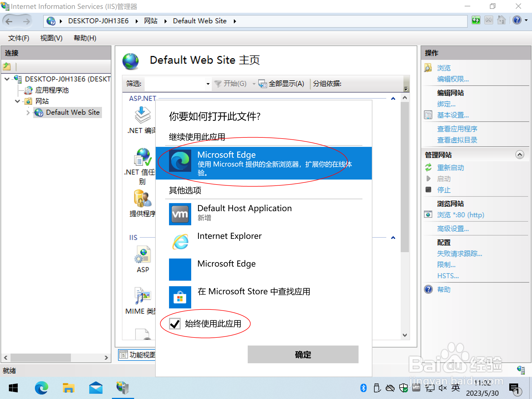Viewport: 532px width, 399px height.
Task: Click the refresh page toolbar icon
Action: [476, 21]
